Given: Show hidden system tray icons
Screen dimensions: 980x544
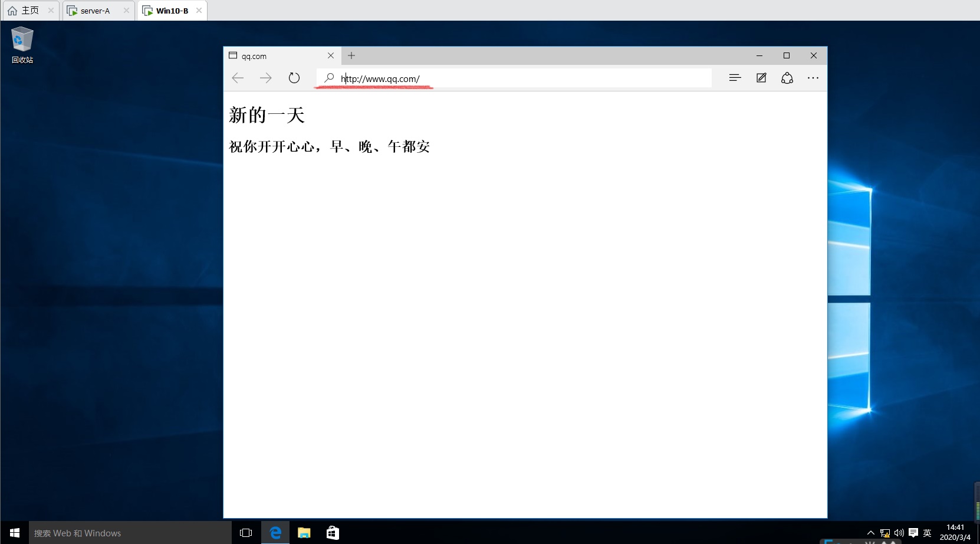Looking at the screenshot, I should point(870,533).
